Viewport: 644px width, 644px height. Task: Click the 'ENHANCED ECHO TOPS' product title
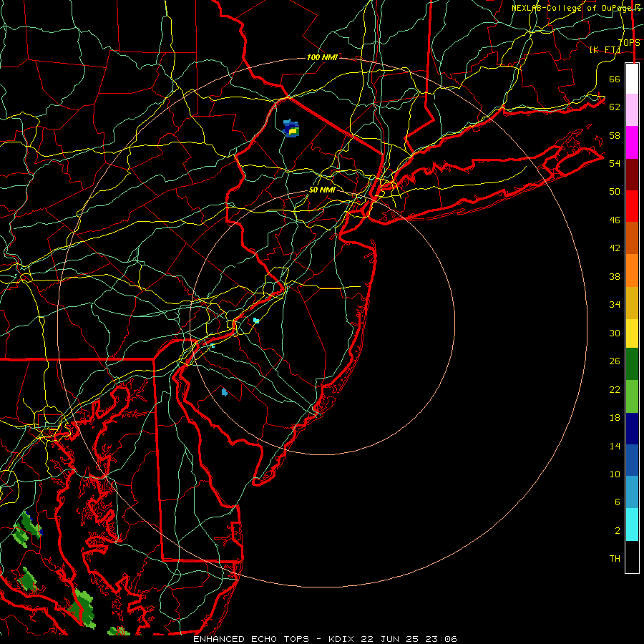(x=251, y=639)
